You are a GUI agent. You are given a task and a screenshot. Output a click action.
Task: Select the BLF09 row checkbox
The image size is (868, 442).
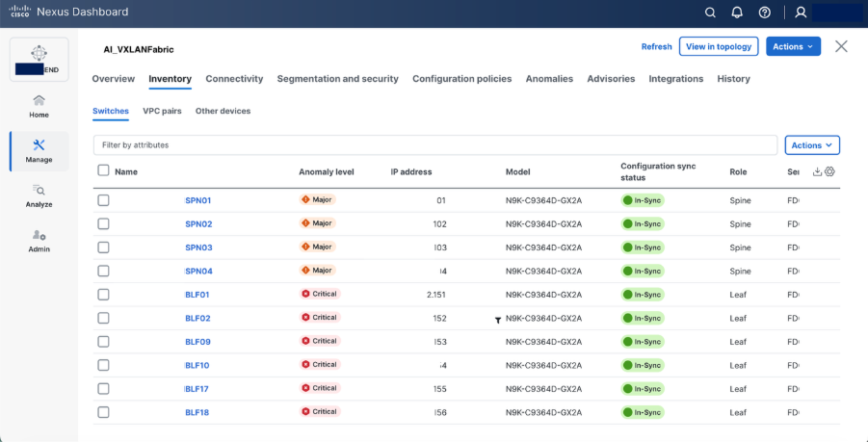(x=103, y=342)
